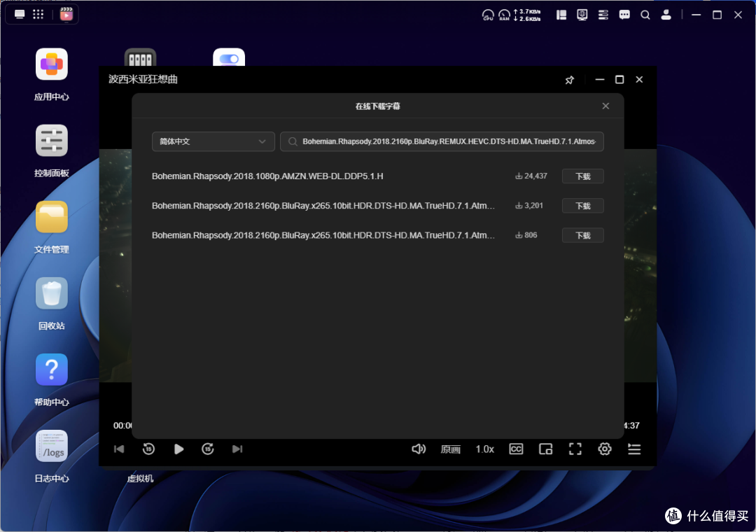Open the remote monitor icon in top bar
Viewport: 756px width, 532px height.
pos(582,15)
